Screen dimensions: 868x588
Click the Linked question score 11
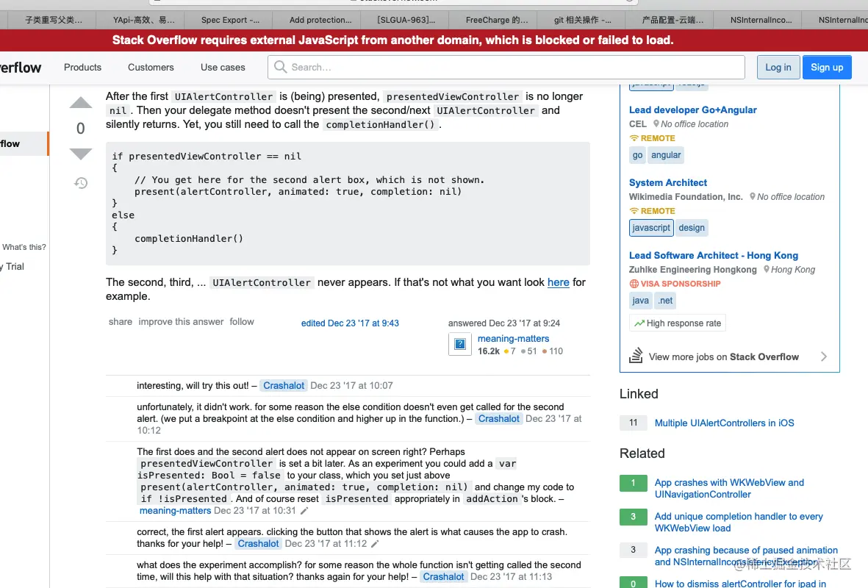(634, 423)
